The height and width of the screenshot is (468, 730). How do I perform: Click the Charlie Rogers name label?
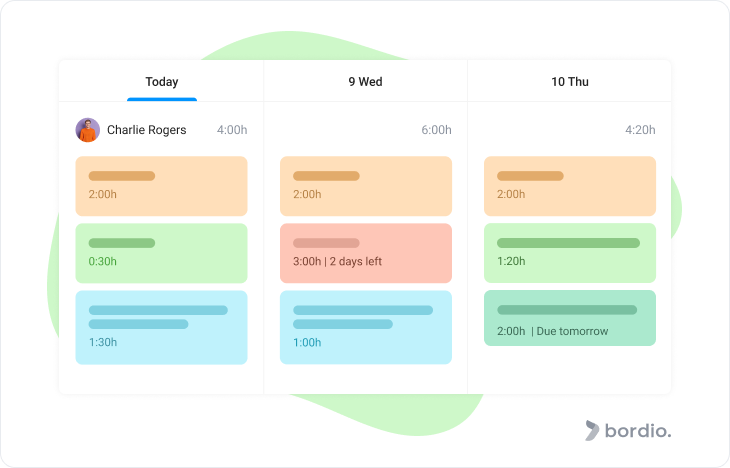[147, 130]
